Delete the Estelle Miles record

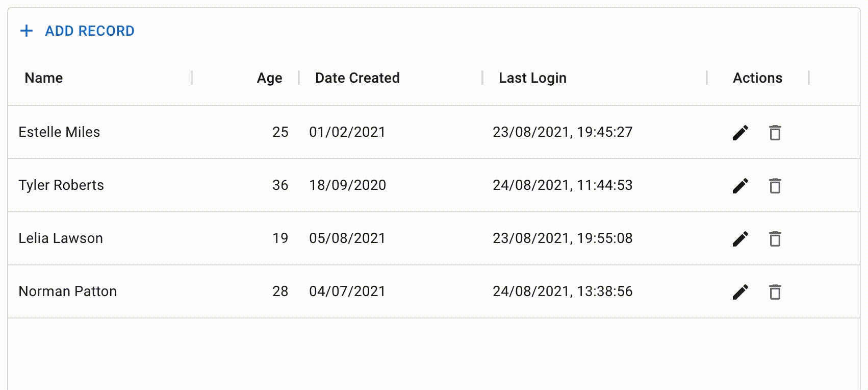775,133
